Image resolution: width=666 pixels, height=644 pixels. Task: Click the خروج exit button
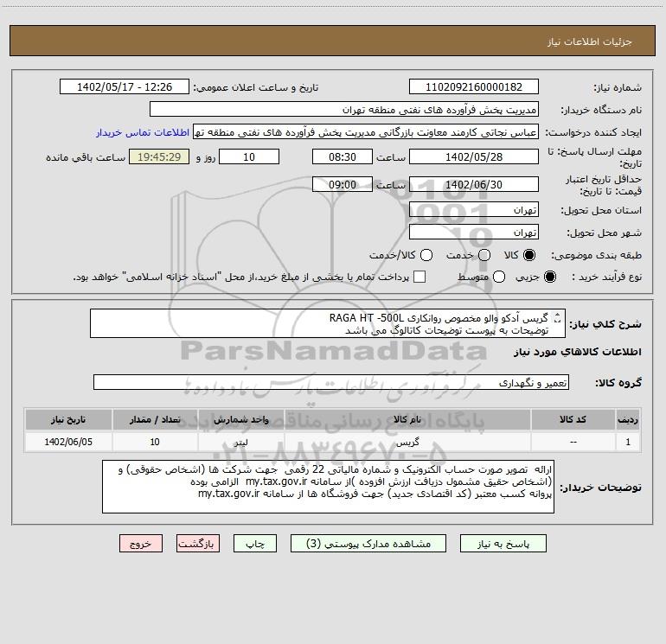(141, 544)
